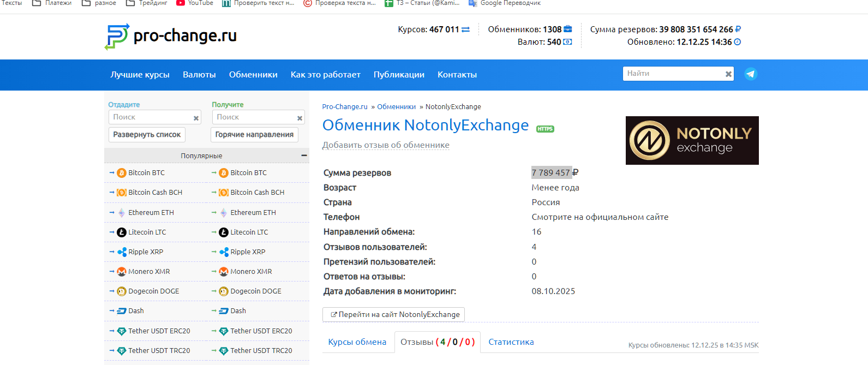
Task: Open the Лучшие курсы menu
Action: click(x=140, y=75)
